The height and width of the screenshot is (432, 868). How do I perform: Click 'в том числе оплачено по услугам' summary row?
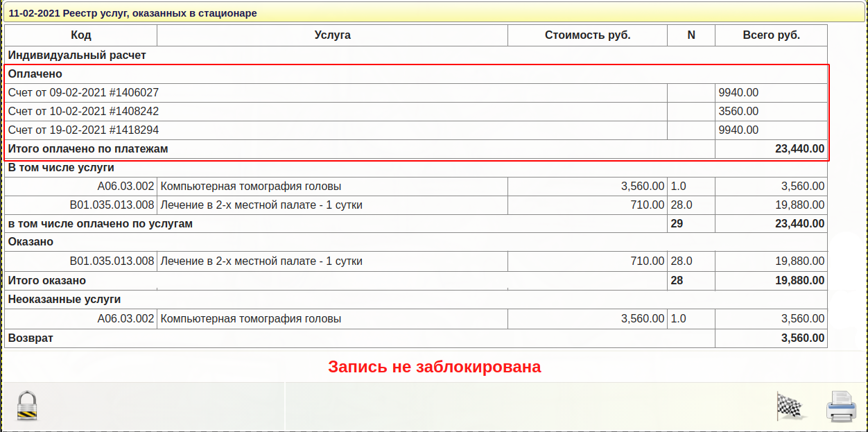(x=101, y=224)
